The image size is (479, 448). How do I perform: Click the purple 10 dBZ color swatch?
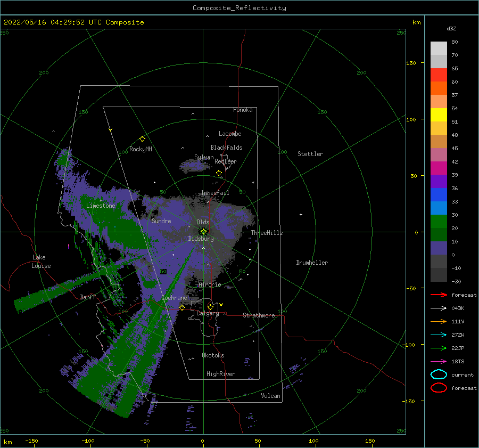tap(439, 248)
